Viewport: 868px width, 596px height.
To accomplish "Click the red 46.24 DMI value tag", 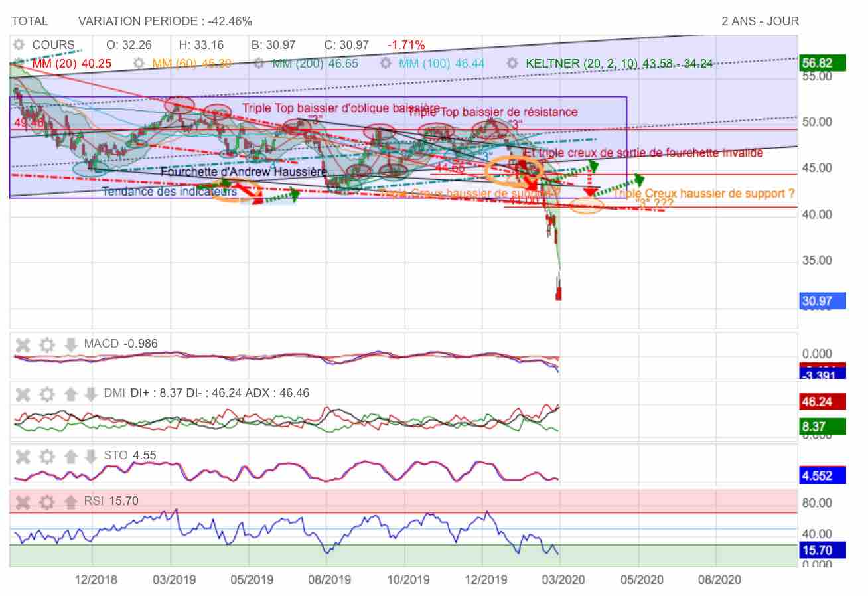I will point(823,401).
